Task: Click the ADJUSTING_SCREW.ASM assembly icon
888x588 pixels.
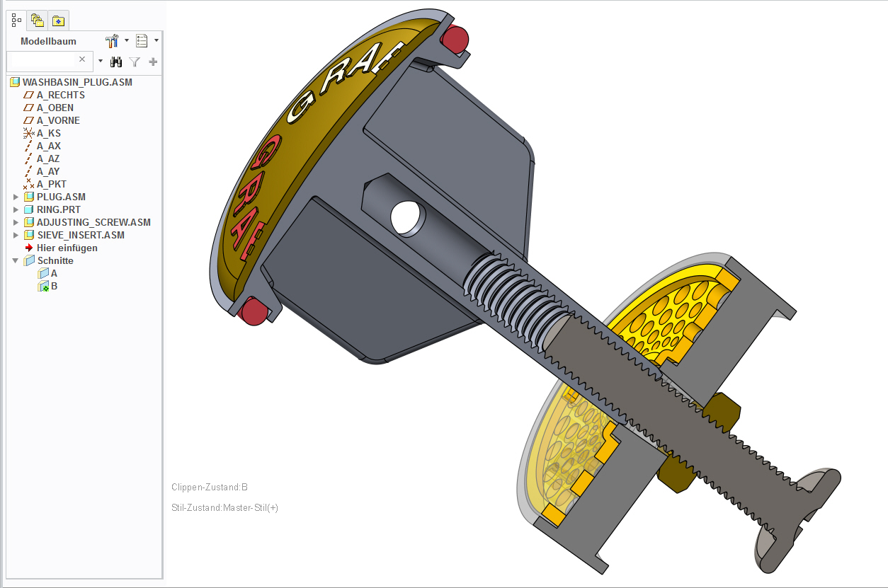Action: coord(29,222)
